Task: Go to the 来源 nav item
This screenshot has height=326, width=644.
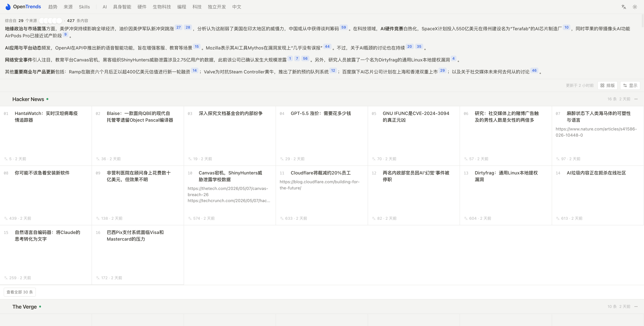Action: pyautogui.click(x=68, y=7)
